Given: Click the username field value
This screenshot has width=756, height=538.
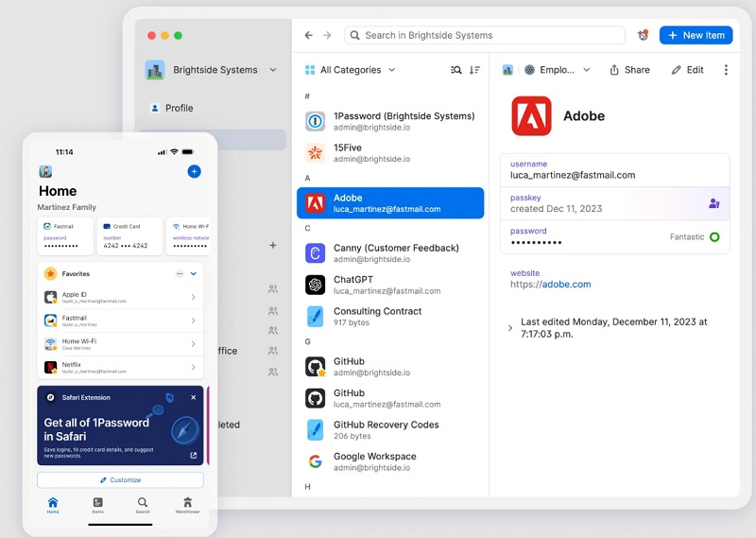Looking at the screenshot, I should coord(573,175).
